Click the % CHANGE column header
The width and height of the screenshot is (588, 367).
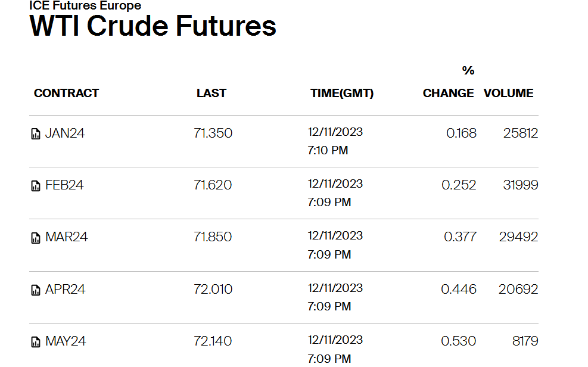(449, 82)
